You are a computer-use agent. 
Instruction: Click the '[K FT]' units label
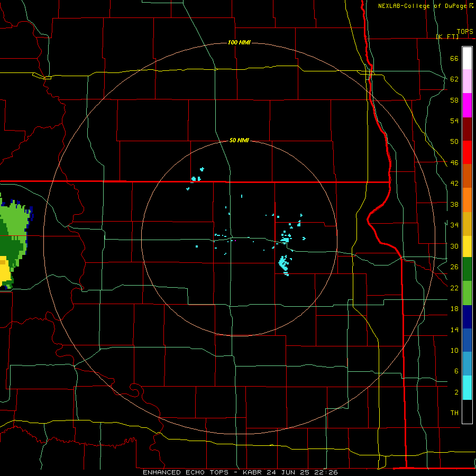pos(447,36)
